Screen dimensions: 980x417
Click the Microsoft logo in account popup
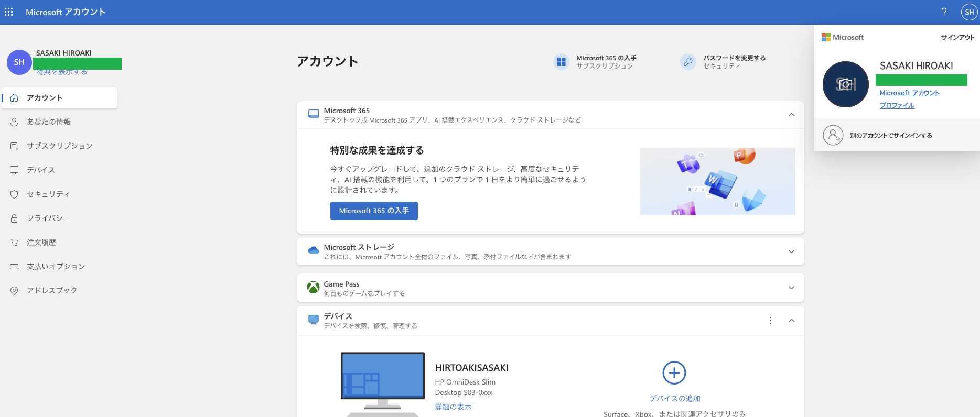pos(842,37)
